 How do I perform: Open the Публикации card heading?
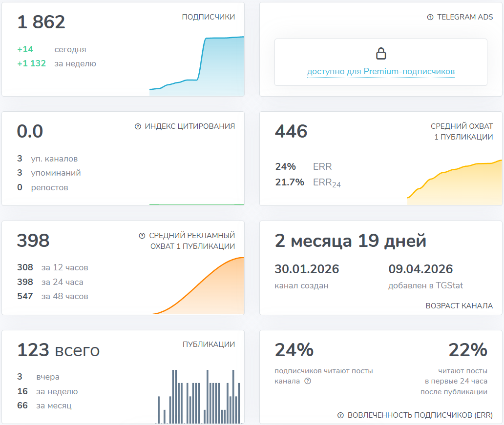(209, 344)
